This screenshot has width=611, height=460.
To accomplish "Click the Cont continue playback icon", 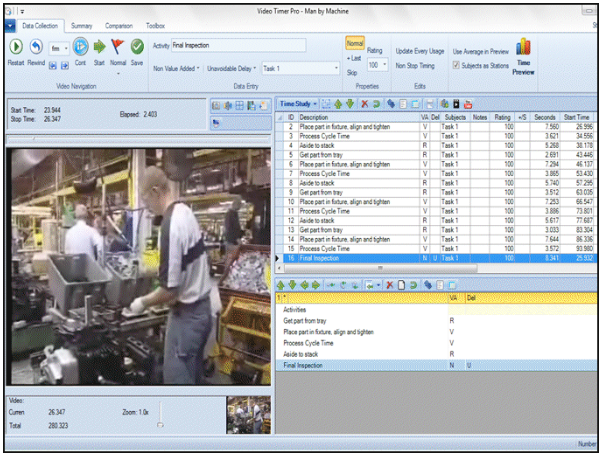I will [x=80, y=47].
